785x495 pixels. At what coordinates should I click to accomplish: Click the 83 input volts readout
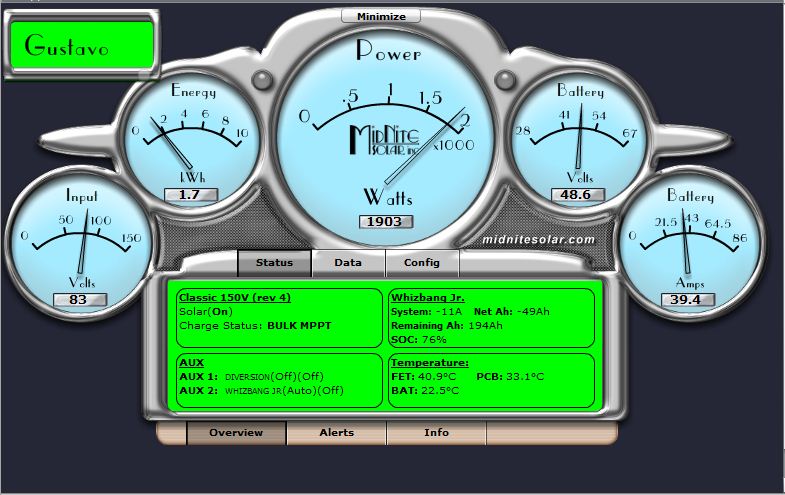coord(79,300)
